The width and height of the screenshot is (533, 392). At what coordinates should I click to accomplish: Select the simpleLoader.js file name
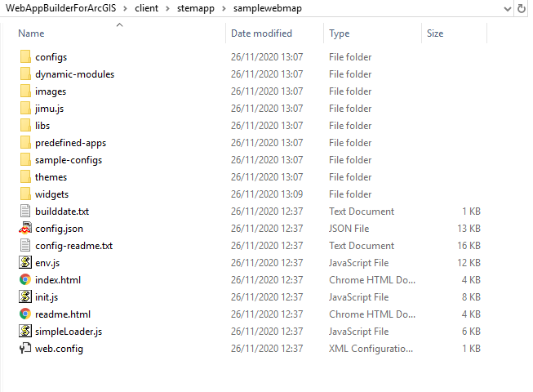(x=69, y=331)
